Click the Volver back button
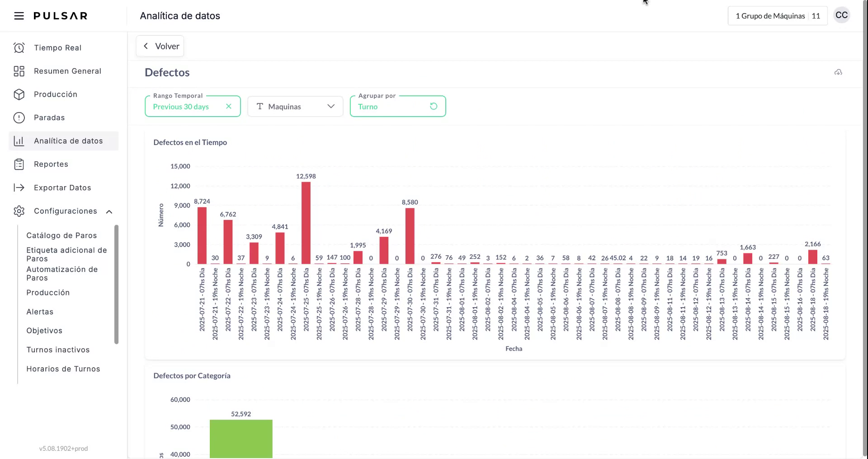The height and width of the screenshot is (459, 868). click(160, 46)
